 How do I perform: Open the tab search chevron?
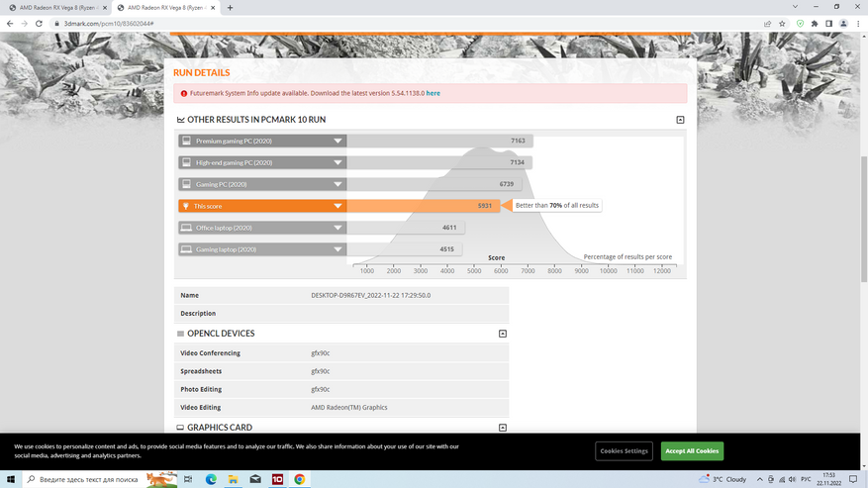coord(795,7)
